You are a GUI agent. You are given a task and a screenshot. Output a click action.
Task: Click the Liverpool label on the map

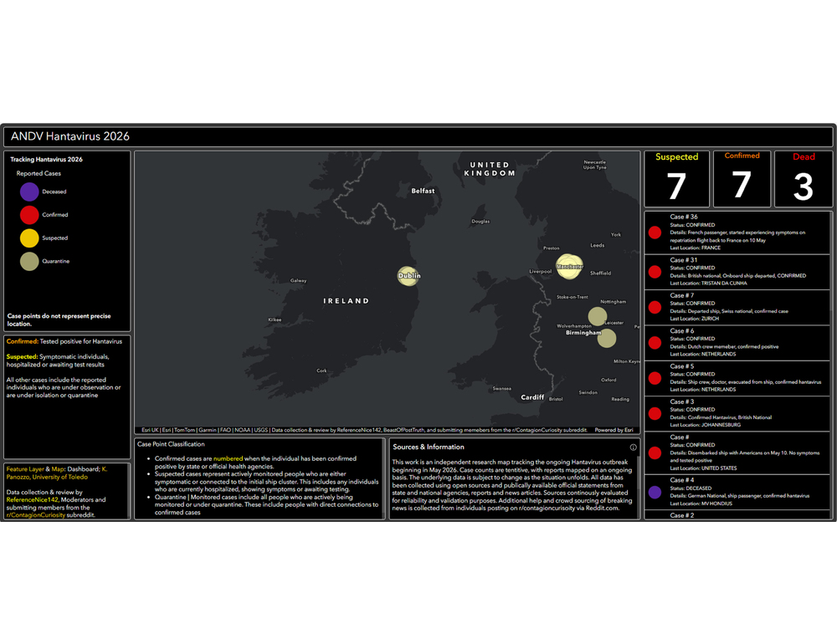(540, 272)
